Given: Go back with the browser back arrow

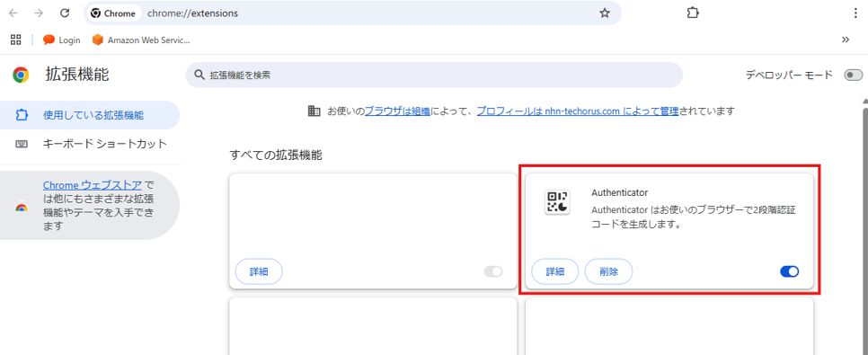Looking at the screenshot, I should pos(13,13).
